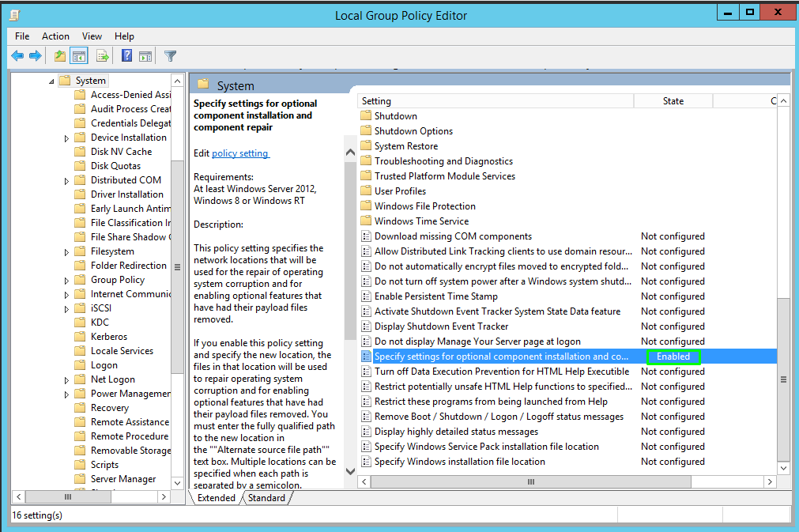Click the Enabled state cell

[673, 357]
